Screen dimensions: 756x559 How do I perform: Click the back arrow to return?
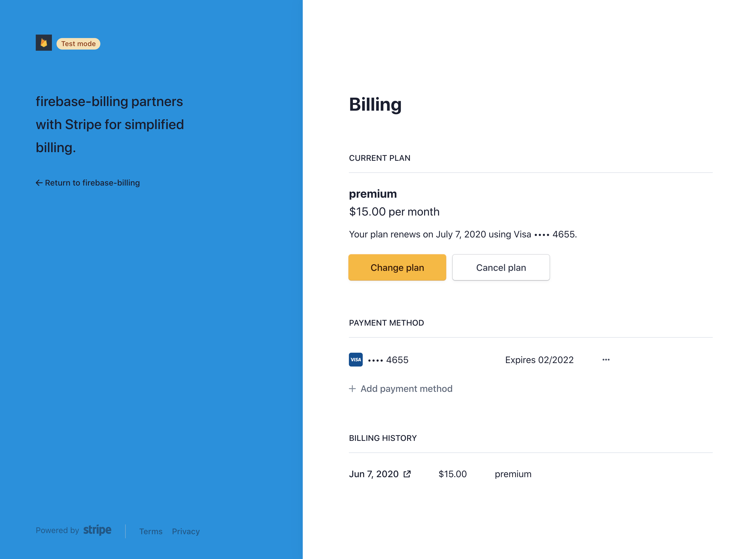coord(39,183)
